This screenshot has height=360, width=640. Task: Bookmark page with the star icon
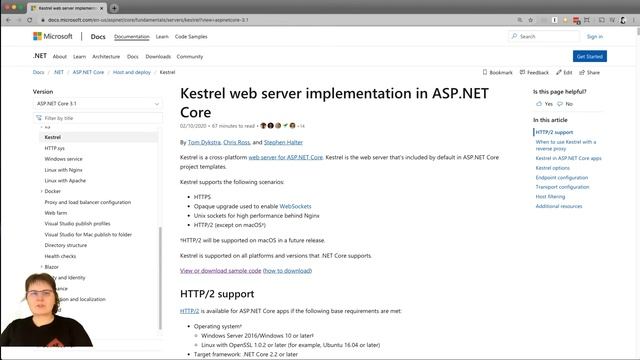click(x=530, y=20)
